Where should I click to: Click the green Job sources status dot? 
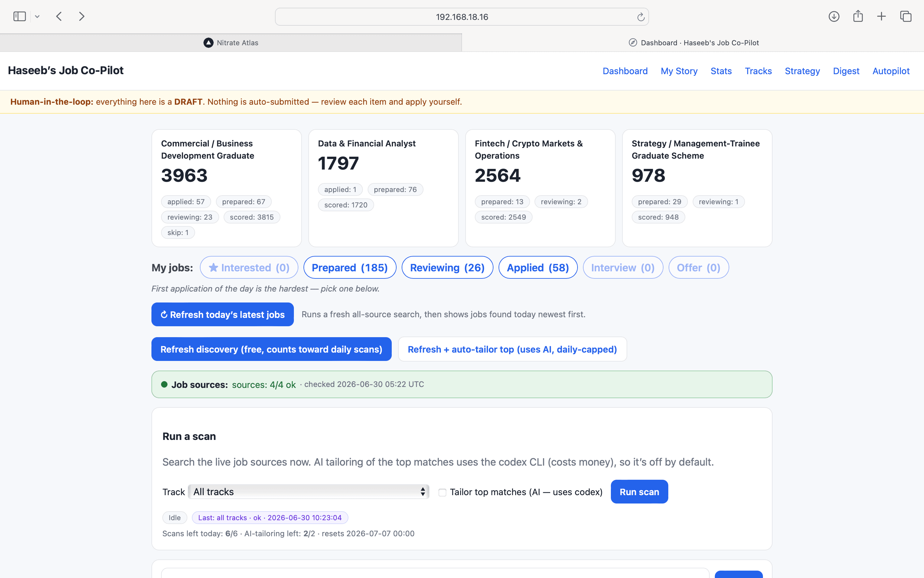tap(164, 385)
